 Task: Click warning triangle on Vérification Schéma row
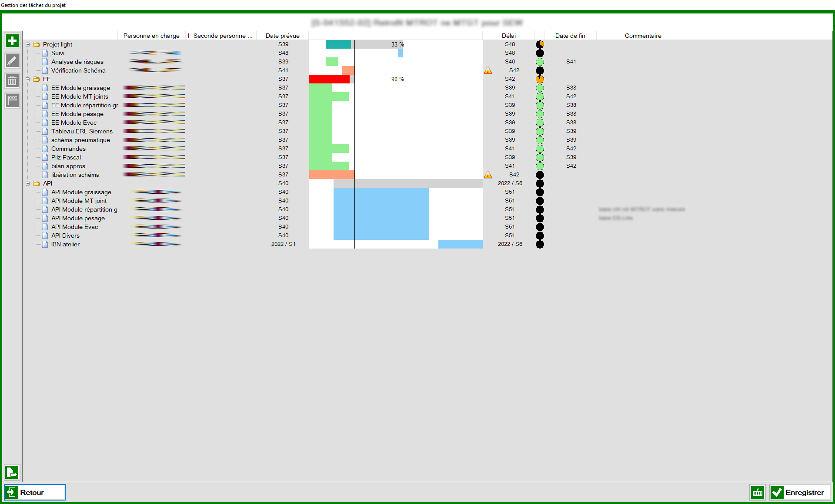click(488, 70)
